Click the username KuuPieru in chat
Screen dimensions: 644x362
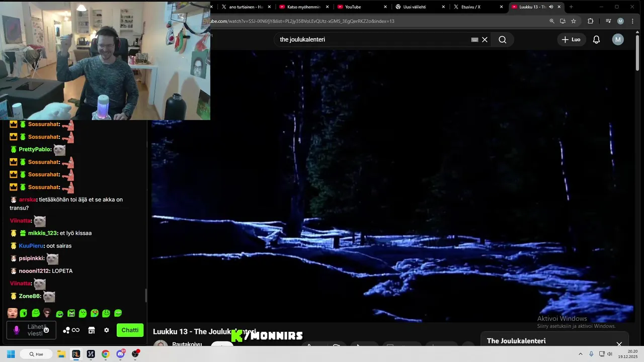click(31, 246)
